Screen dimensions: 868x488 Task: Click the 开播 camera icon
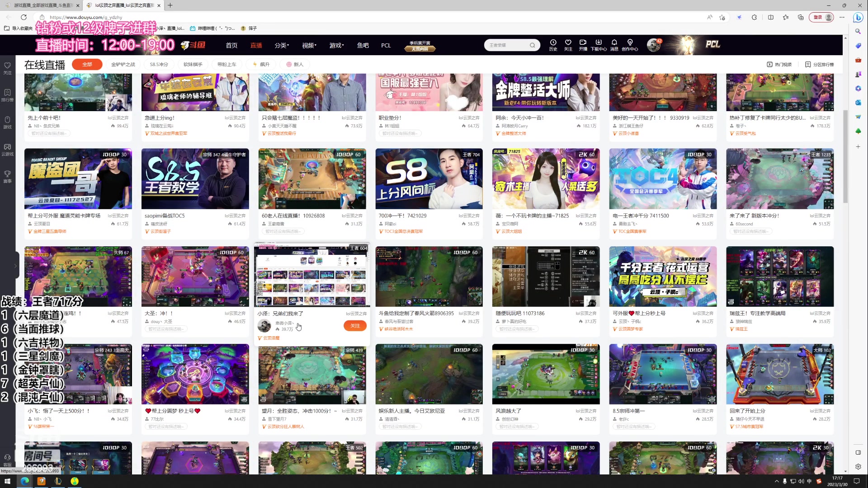(x=583, y=42)
